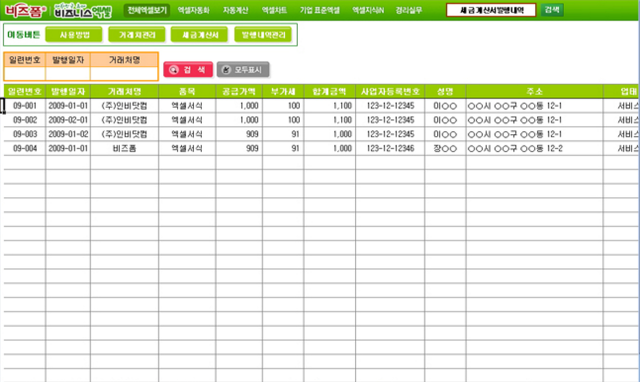This screenshot has height=382, width=640.
Task: Click the green 거래처명 table column header
Action: click(x=124, y=91)
